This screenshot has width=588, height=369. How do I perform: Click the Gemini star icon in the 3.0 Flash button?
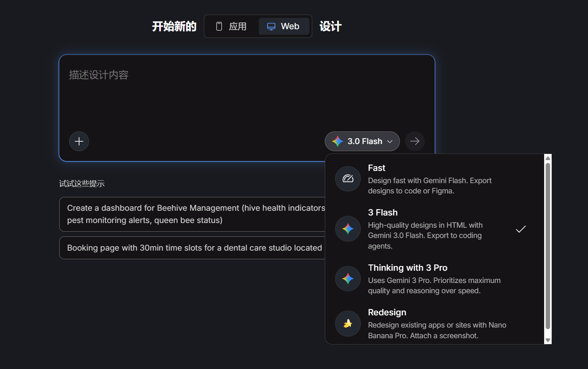coord(337,141)
